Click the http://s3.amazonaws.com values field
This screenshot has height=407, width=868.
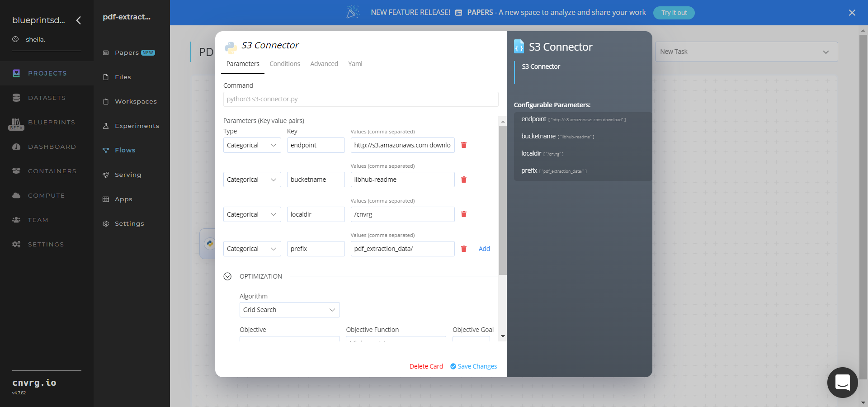click(x=403, y=145)
